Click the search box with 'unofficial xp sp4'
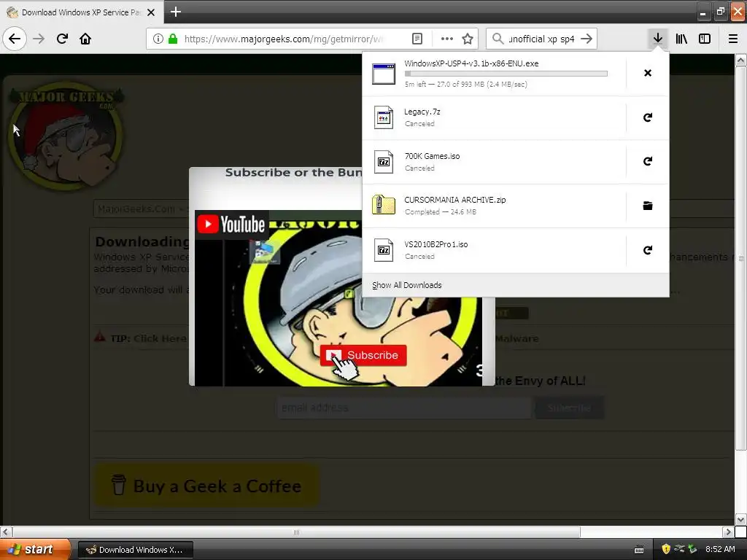 pyautogui.click(x=542, y=39)
